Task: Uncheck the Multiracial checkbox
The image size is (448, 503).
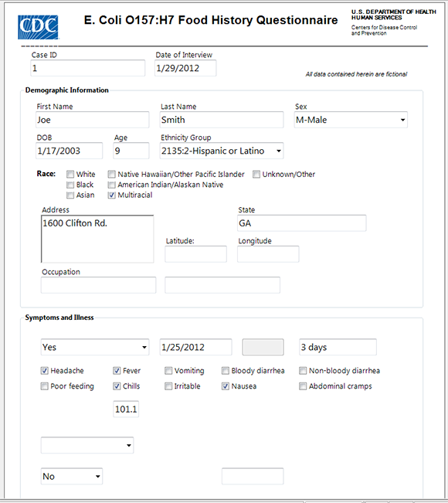Action: [111, 195]
